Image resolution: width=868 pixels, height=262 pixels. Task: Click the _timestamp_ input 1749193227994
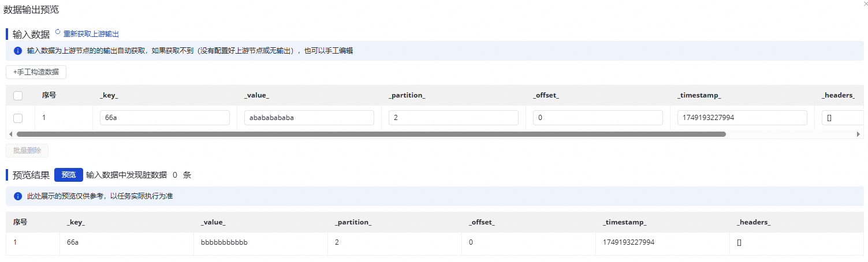tap(742, 118)
